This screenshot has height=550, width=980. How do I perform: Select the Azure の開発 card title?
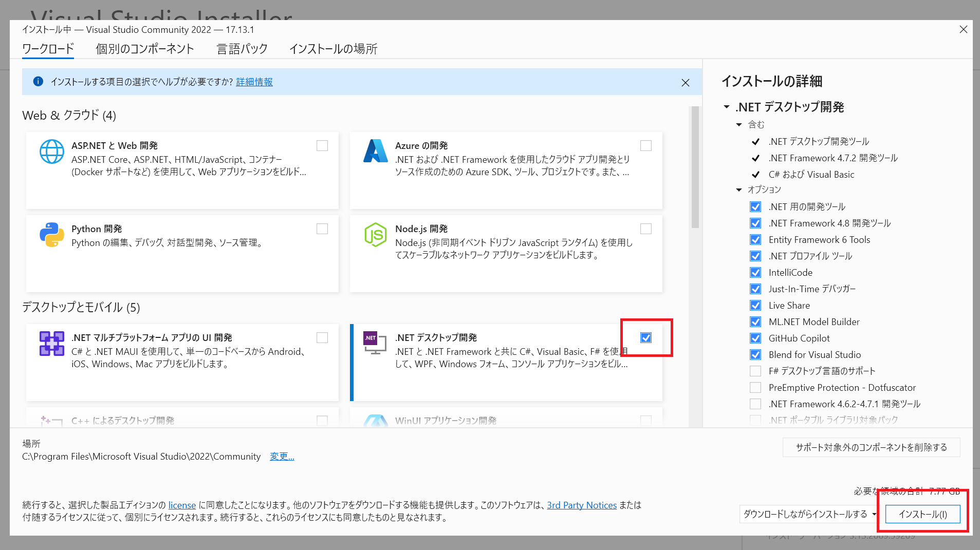421,146
